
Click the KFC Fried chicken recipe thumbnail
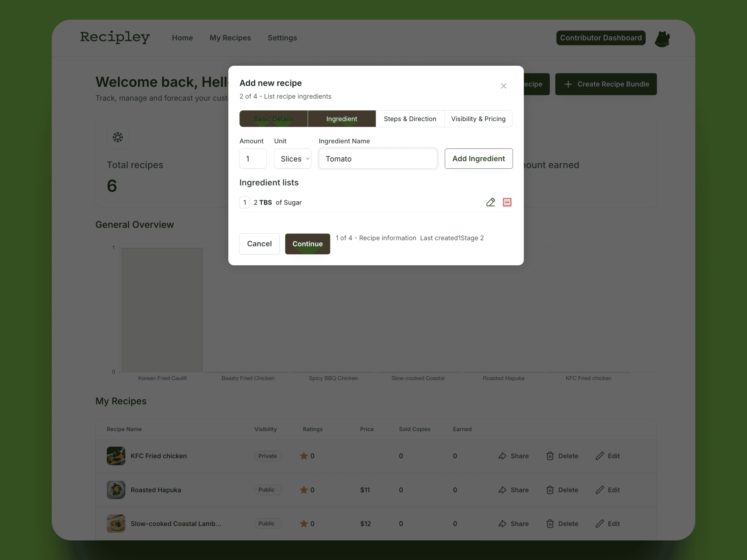coord(116,456)
